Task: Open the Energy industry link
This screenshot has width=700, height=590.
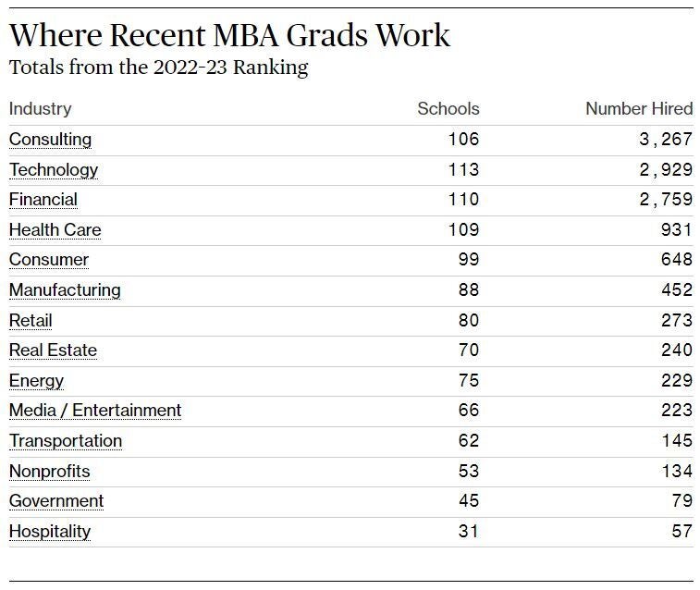Action: [x=36, y=381]
